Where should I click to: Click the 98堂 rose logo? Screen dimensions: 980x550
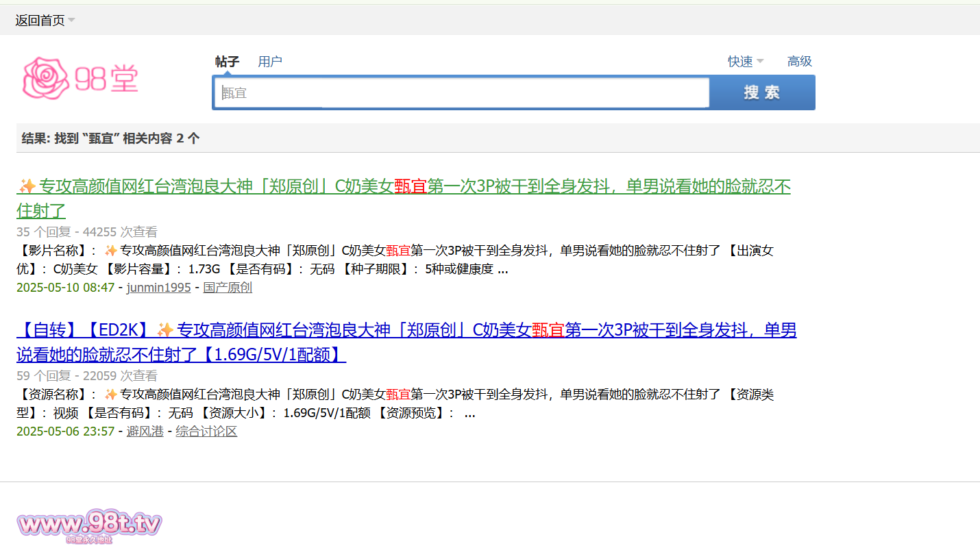pos(80,79)
